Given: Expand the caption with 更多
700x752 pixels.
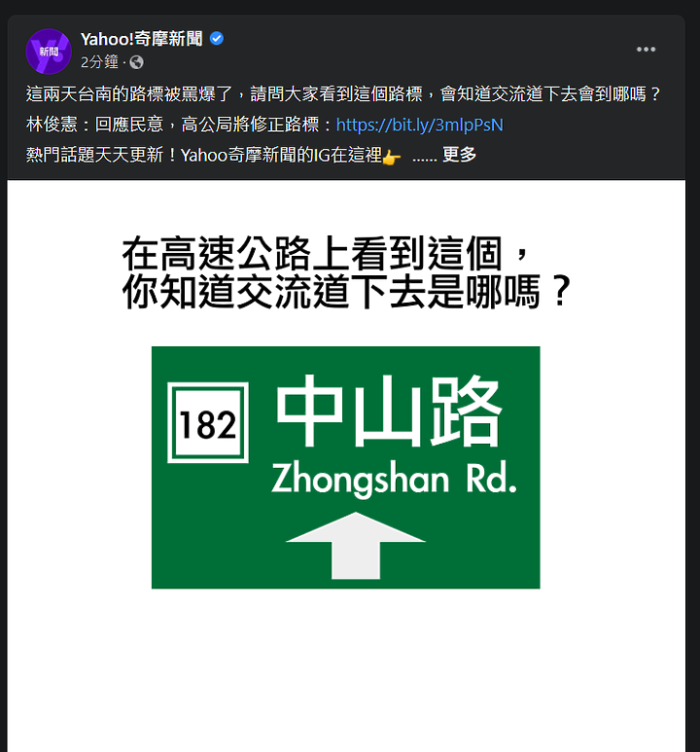Looking at the screenshot, I should pyautogui.click(x=459, y=155).
